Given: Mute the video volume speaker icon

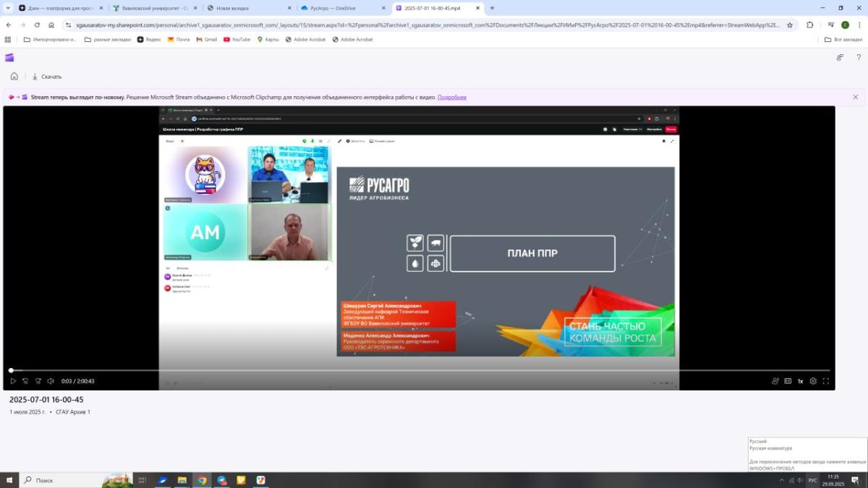Looking at the screenshot, I should pos(51,381).
